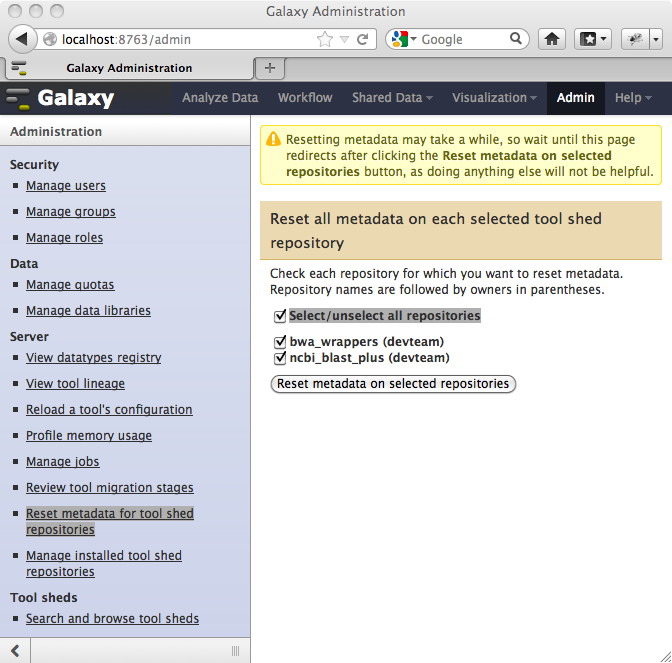Open the Google search engine selector

(x=404, y=39)
